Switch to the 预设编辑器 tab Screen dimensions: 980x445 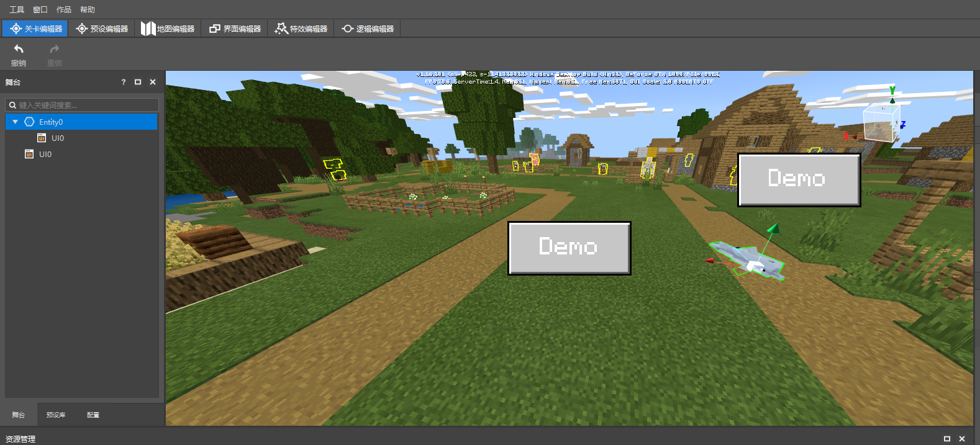(x=102, y=29)
